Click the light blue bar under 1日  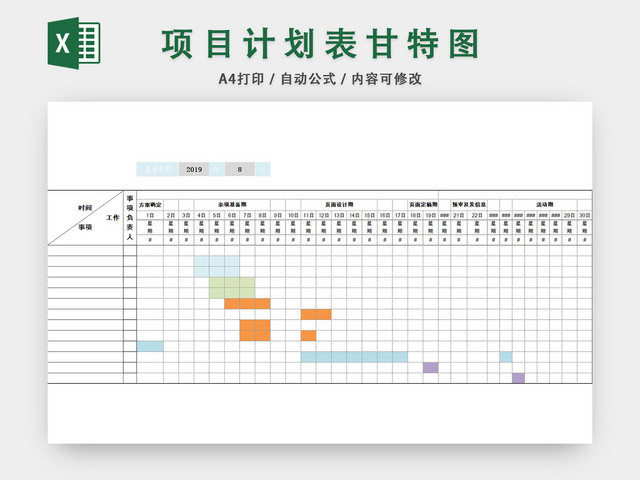coord(150,347)
